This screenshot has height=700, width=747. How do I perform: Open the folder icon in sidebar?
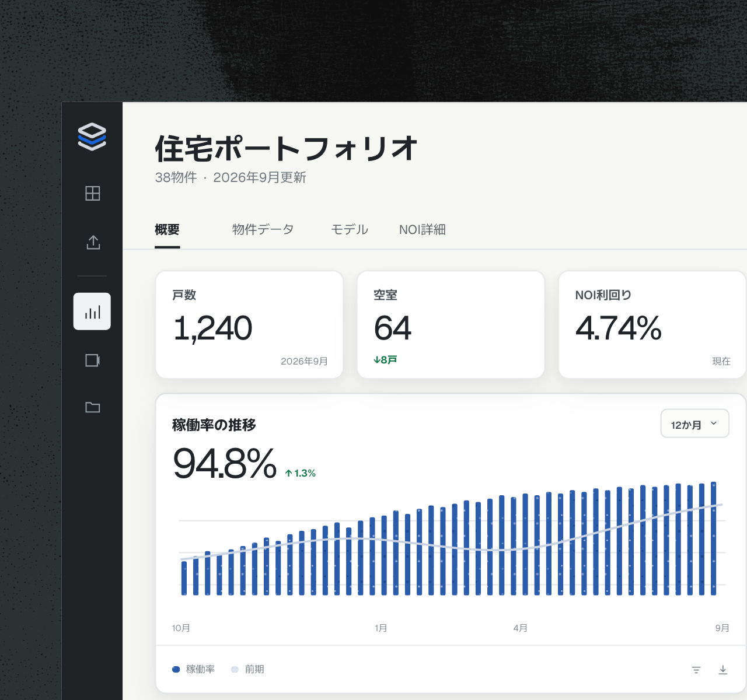point(93,407)
